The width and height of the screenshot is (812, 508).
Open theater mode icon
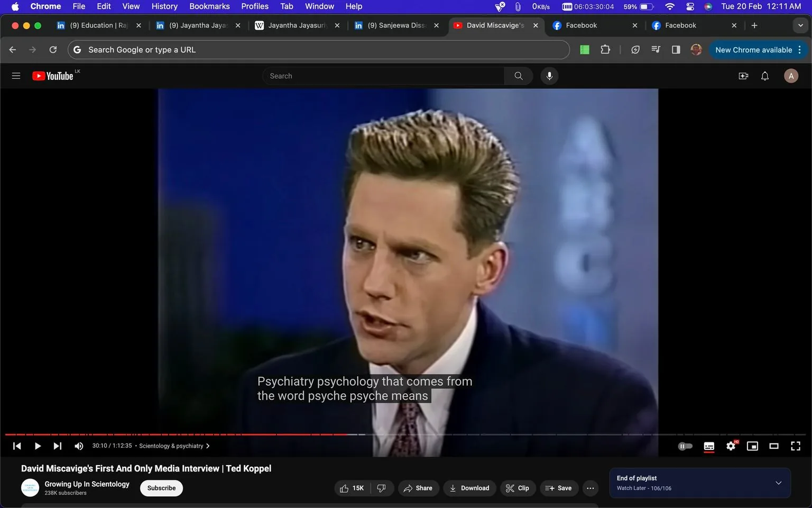point(774,446)
